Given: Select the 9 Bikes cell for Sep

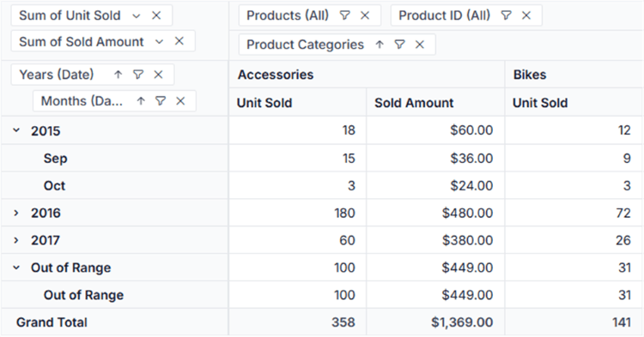Looking at the screenshot, I should coord(574,159).
